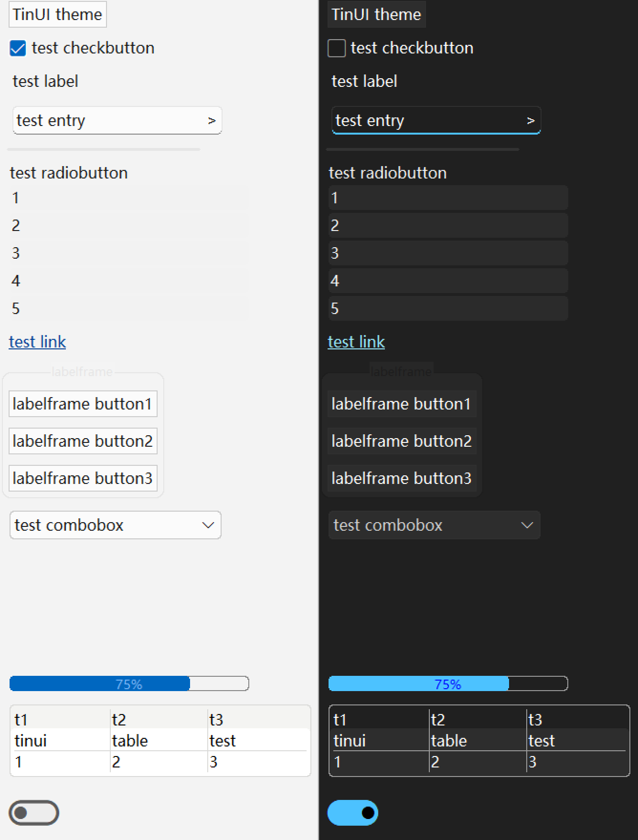Open test link in dark panel
Screen dimensions: 638x840
click(x=356, y=342)
